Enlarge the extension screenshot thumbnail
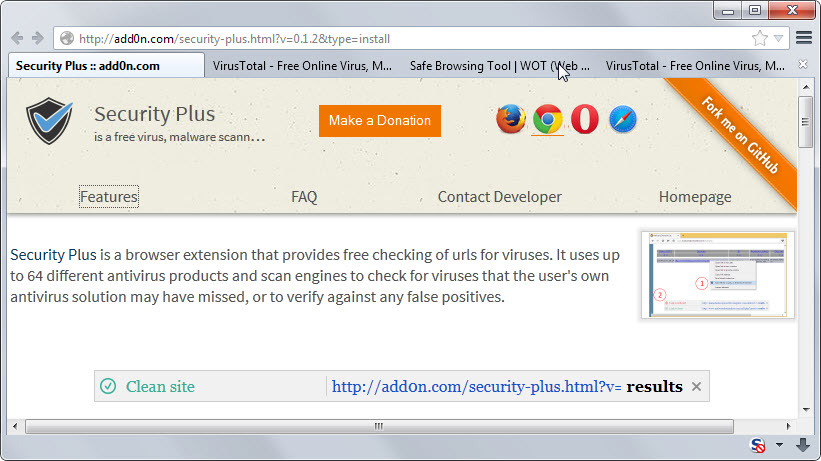Screen dimensions: 821x461 [x=717, y=275]
